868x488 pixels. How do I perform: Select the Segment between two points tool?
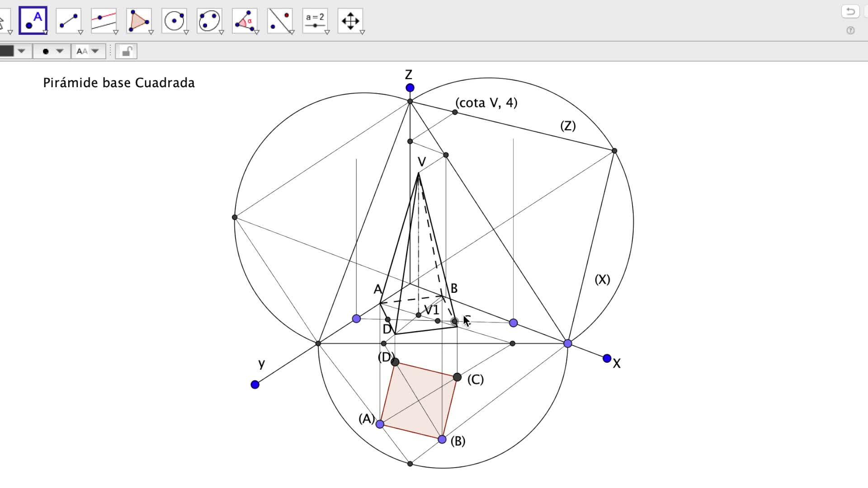(x=68, y=20)
